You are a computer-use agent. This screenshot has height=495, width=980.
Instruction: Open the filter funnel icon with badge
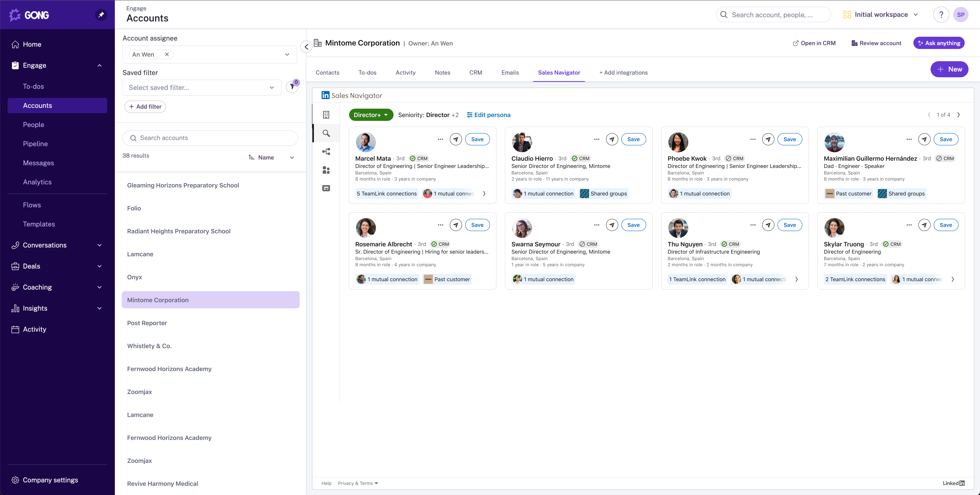292,87
